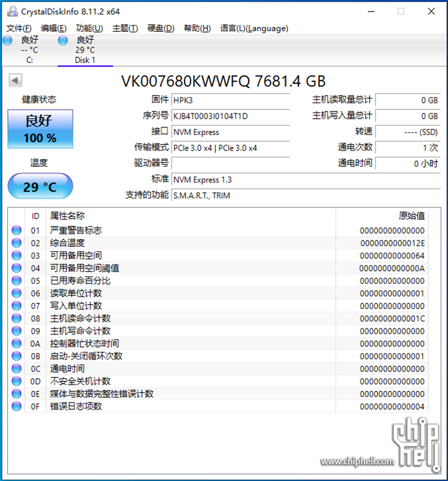Open the 编辑(E) menu
Image resolution: width=448 pixels, height=481 pixels.
click(x=54, y=28)
